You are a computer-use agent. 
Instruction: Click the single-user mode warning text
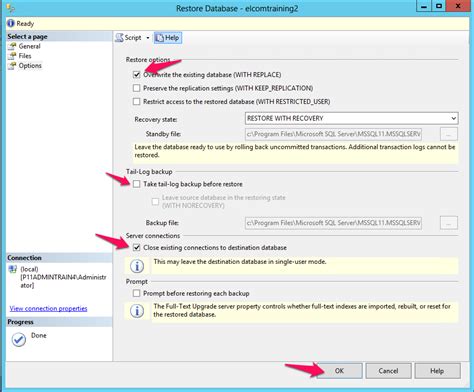point(240,262)
